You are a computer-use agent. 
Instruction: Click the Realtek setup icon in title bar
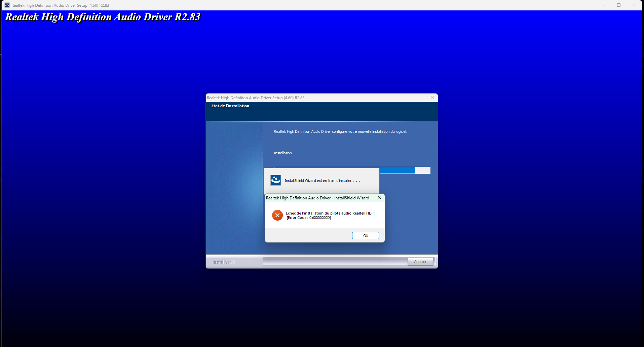click(x=7, y=5)
